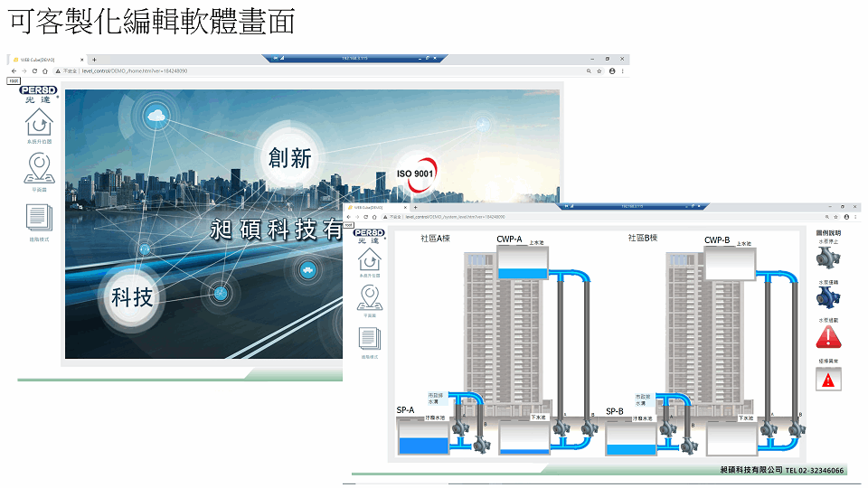Click the small red abnormal alarm icon
The width and height of the screenshot is (868, 488).
(x=828, y=380)
